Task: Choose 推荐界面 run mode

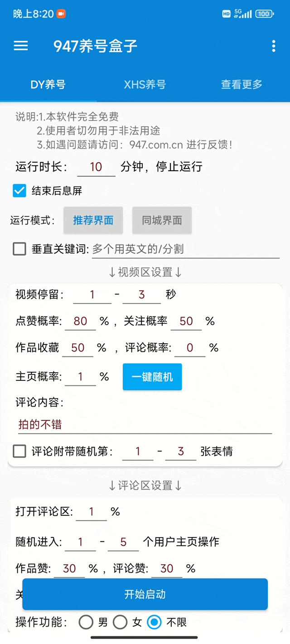Action: point(93,221)
